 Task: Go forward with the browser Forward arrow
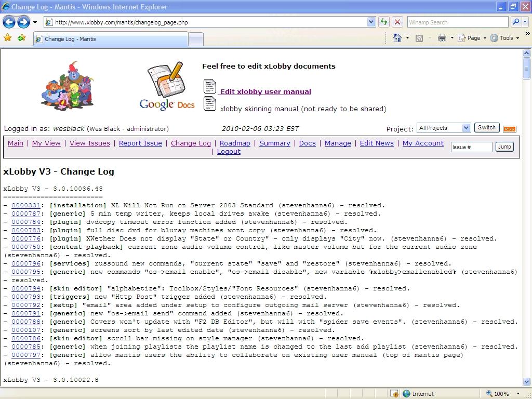point(23,22)
